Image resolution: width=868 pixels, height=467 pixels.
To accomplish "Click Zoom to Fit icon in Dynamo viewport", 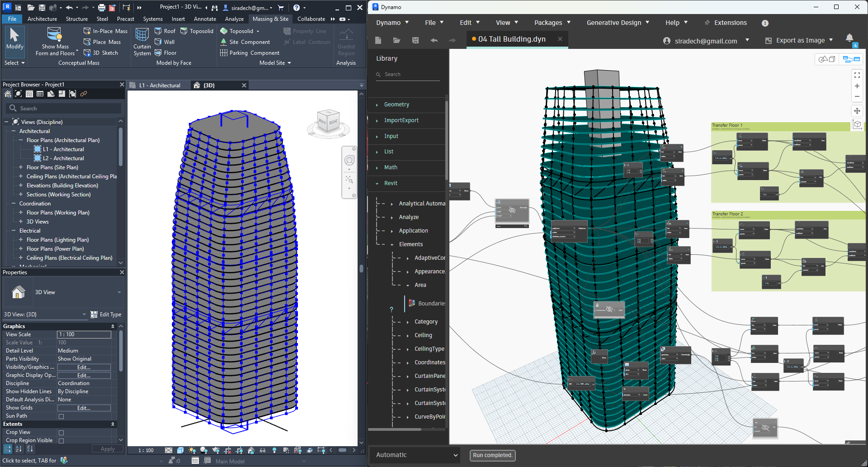I will (x=857, y=75).
